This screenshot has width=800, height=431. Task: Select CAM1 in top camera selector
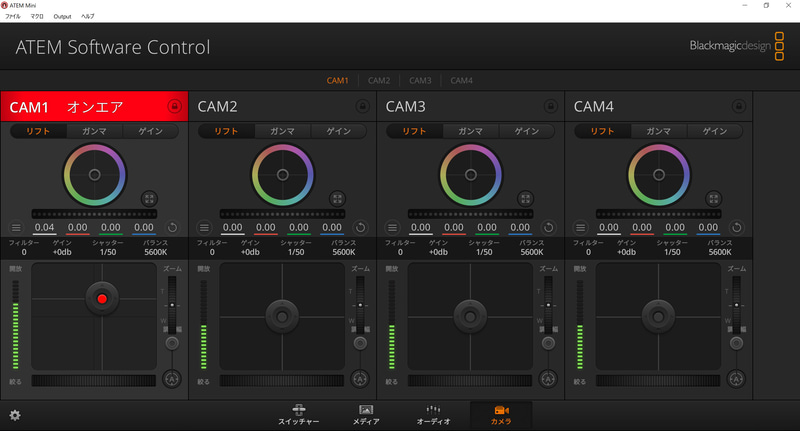(337, 81)
